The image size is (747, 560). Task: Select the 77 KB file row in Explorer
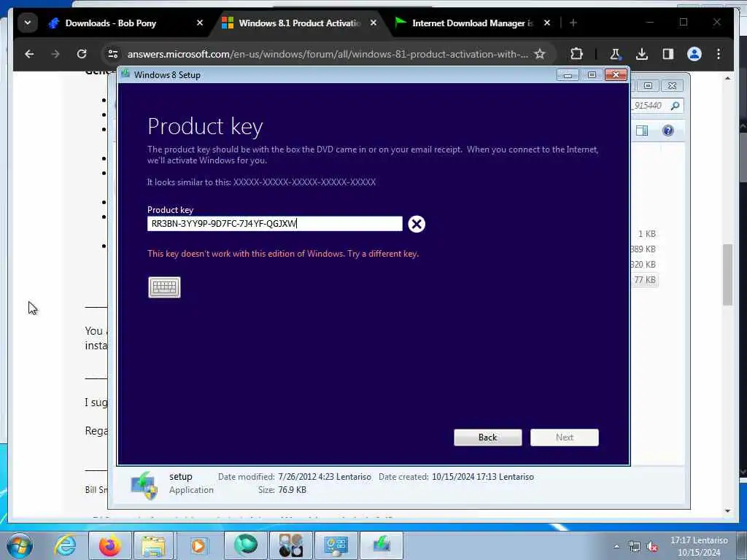click(x=645, y=279)
